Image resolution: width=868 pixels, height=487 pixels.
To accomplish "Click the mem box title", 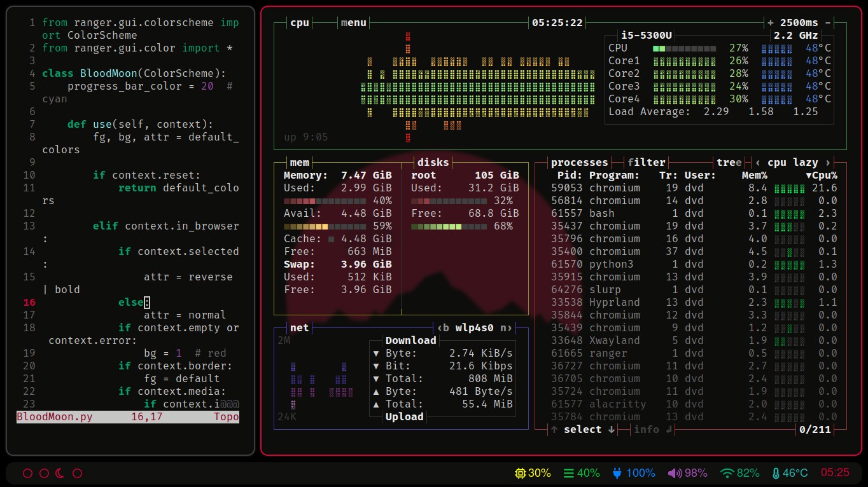I will click(x=300, y=162).
